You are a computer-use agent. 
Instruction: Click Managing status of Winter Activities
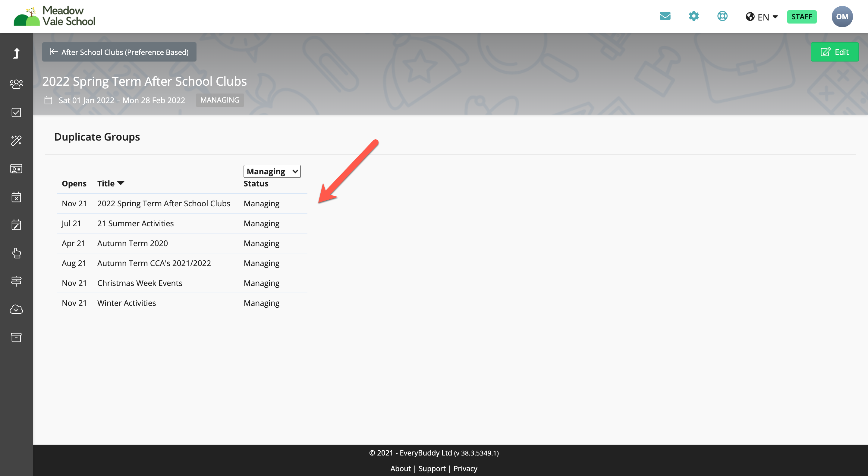click(x=262, y=303)
